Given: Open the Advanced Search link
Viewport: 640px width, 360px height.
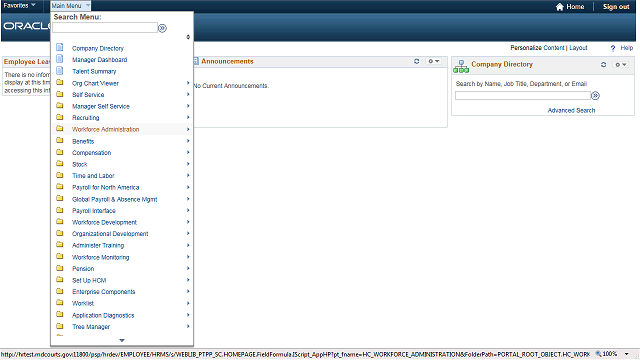Looking at the screenshot, I should tap(571, 110).
